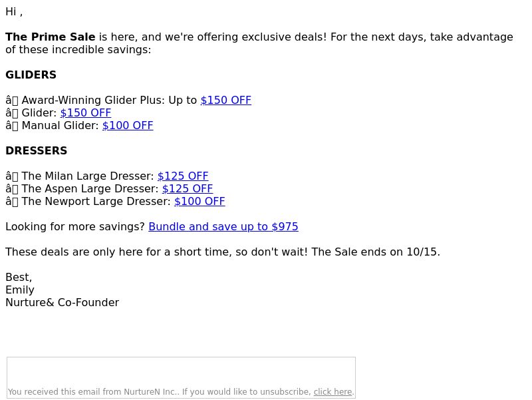Follow the Manual Glider $100 OFF link

128,125
